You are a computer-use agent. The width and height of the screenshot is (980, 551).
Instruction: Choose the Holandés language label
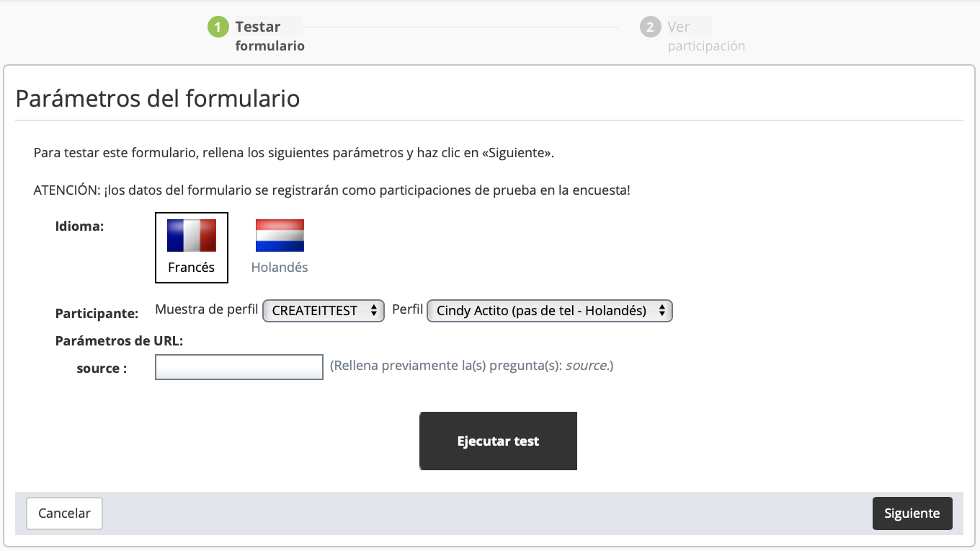tap(280, 268)
